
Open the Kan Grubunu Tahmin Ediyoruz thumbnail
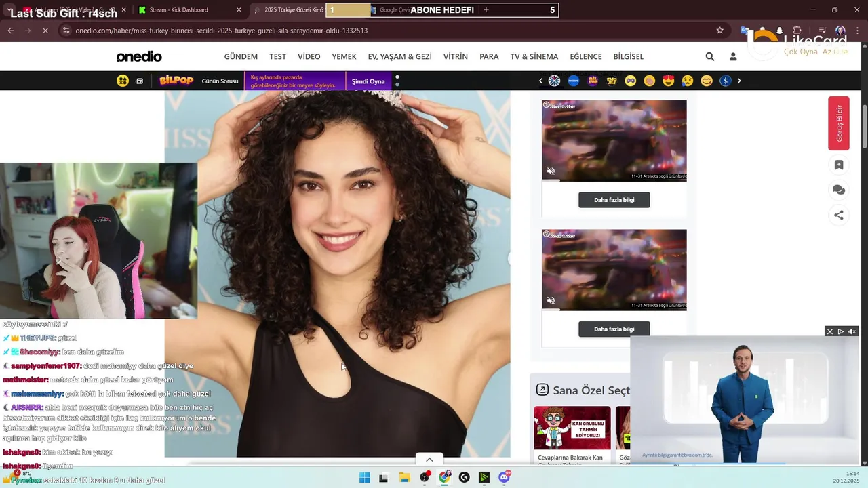coord(572,428)
